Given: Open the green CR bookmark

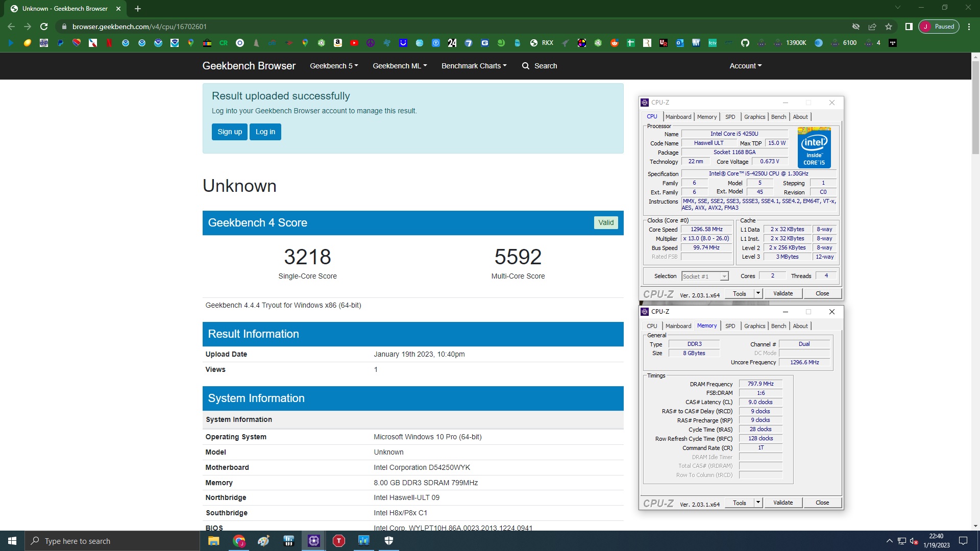Looking at the screenshot, I should [224, 43].
